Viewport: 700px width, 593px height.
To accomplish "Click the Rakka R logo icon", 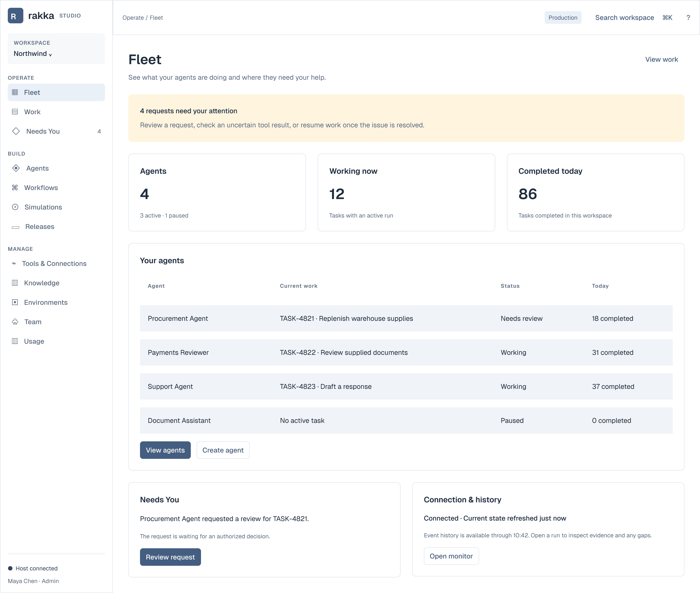I will pos(16,16).
